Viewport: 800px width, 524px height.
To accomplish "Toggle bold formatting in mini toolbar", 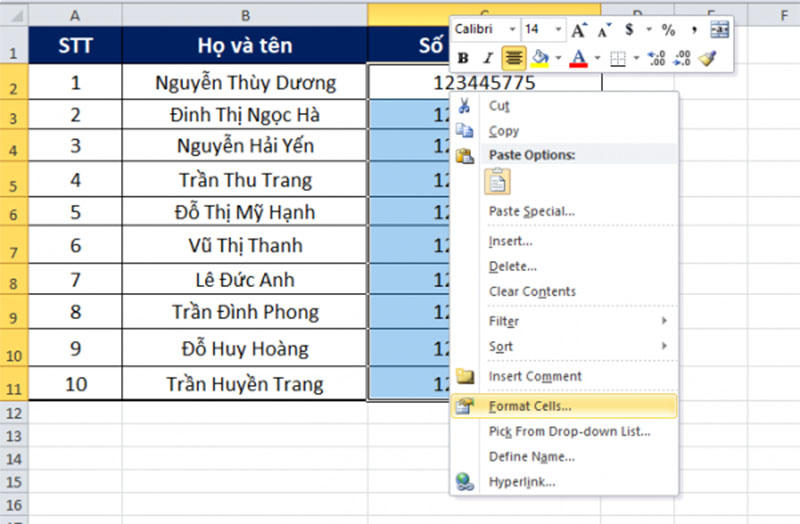I will (463, 58).
